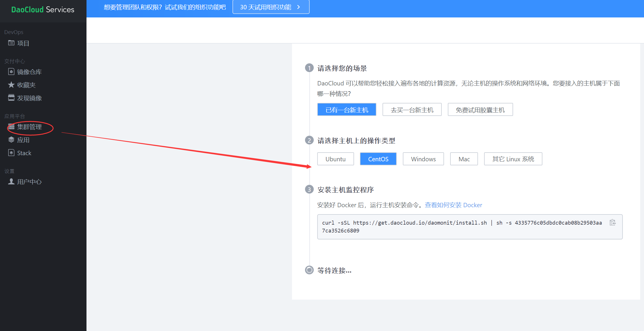Click the image repository icon
The height and width of the screenshot is (331, 644).
[x=11, y=71]
